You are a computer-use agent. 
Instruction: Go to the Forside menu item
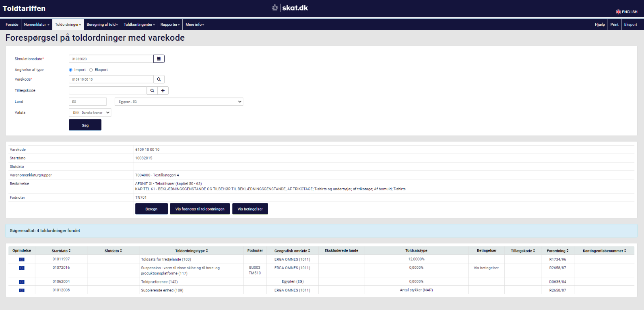coord(12,25)
